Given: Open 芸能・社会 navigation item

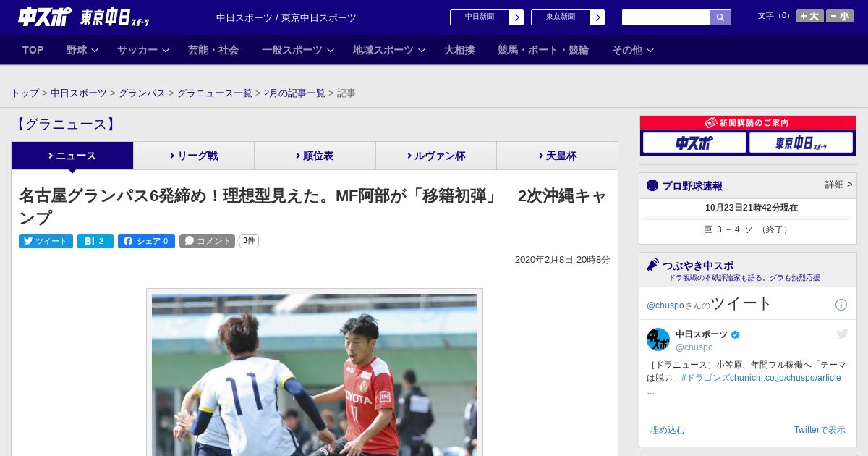Looking at the screenshot, I should click(x=213, y=50).
